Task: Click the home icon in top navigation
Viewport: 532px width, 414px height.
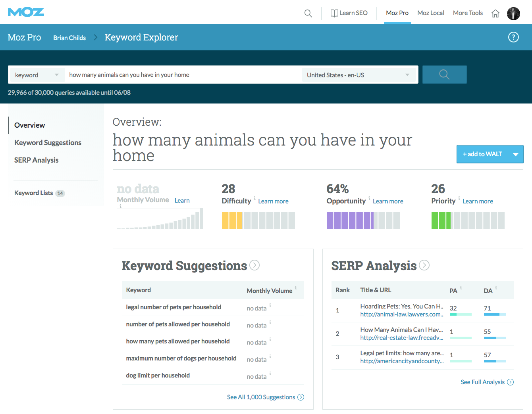Action: click(x=495, y=13)
